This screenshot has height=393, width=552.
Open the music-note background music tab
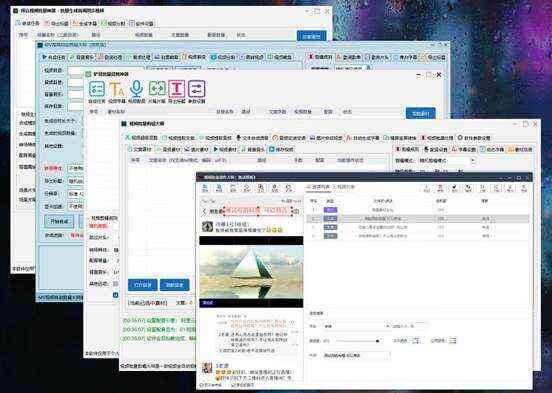coord(252,149)
